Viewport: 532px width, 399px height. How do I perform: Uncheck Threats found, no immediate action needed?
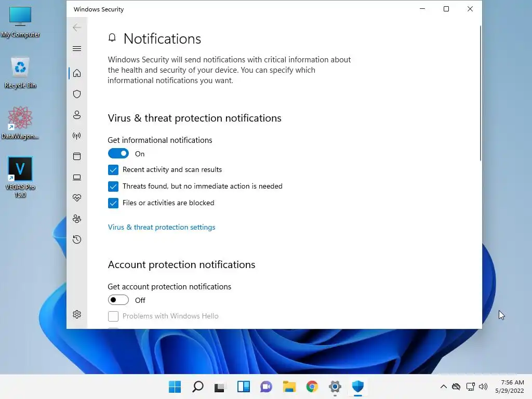click(113, 187)
